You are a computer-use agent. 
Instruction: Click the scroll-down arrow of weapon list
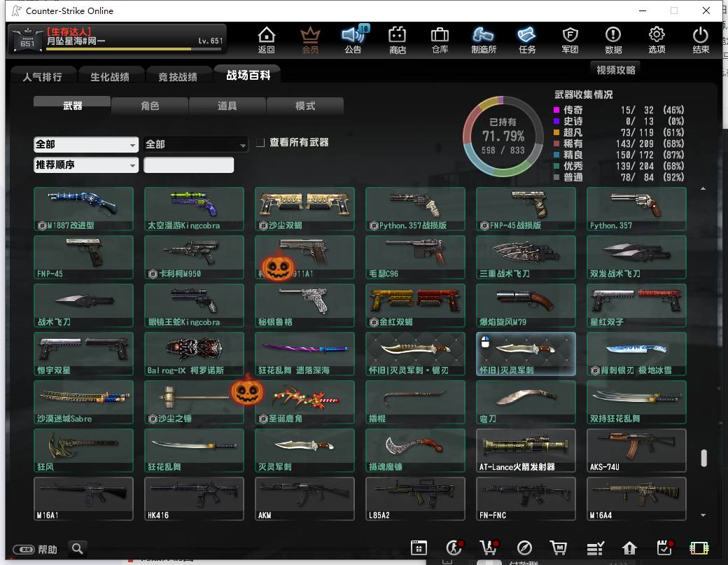point(703,515)
